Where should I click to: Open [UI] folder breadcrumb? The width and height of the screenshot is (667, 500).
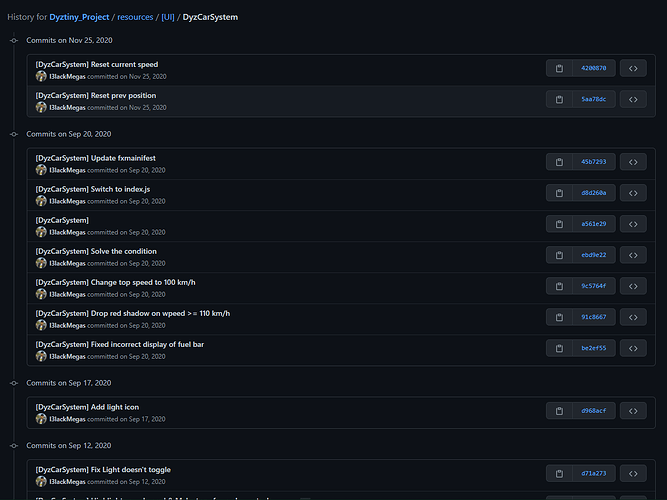(x=168, y=17)
